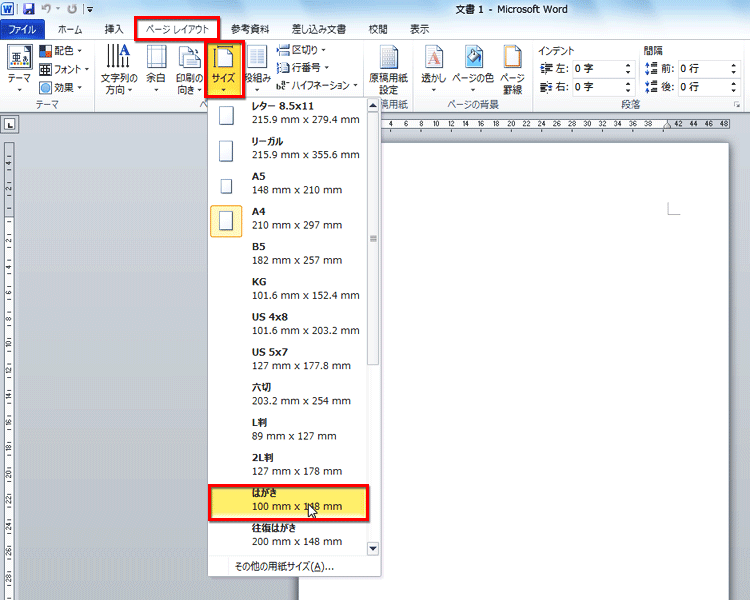
Task: Click the left indent (左) input field
Action: (598, 69)
